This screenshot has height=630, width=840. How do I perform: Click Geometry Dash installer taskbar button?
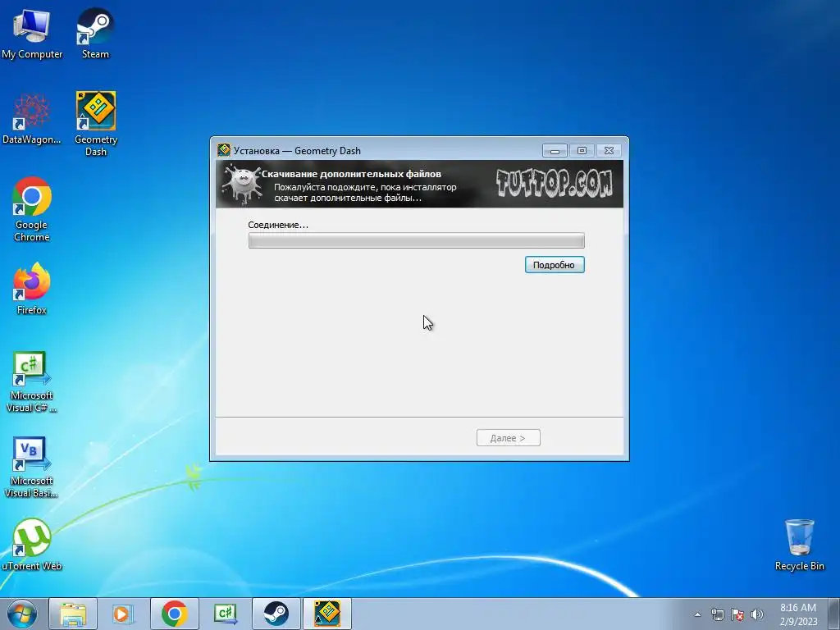326,614
